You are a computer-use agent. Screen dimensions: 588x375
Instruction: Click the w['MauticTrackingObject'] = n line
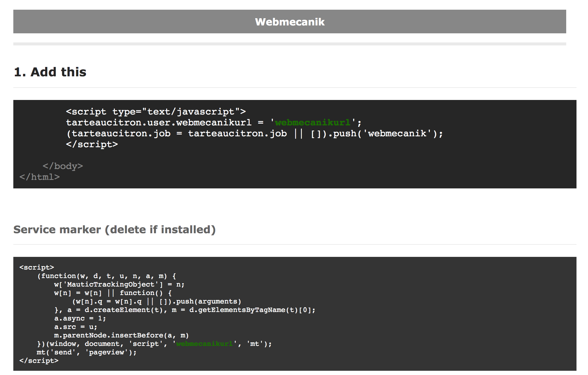[119, 284]
